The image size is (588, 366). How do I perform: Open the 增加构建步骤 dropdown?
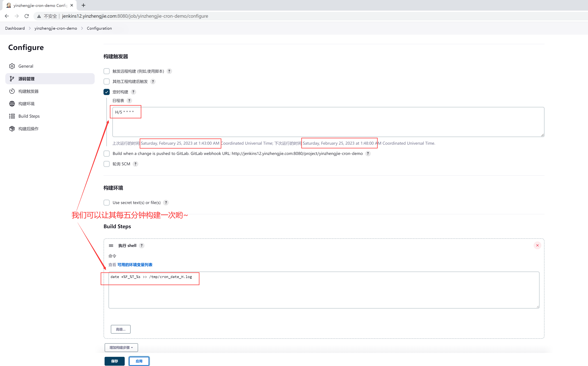pyautogui.click(x=121, y=347)
